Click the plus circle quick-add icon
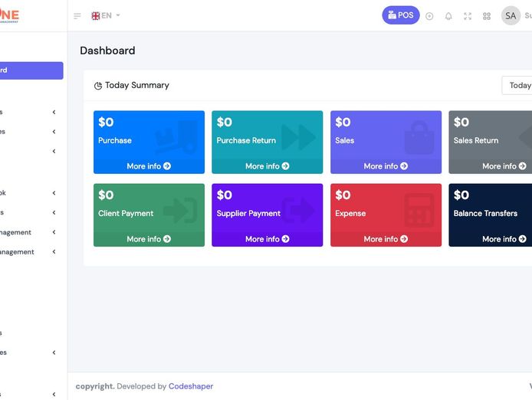Screen dimensions: 532x400 pos(429,16)
